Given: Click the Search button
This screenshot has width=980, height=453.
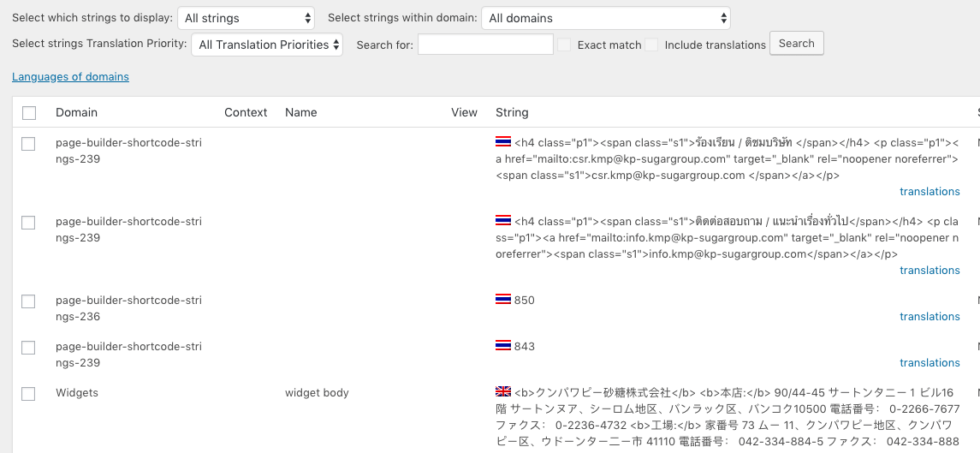Looking at the screenshot, I should pos(796,43).
